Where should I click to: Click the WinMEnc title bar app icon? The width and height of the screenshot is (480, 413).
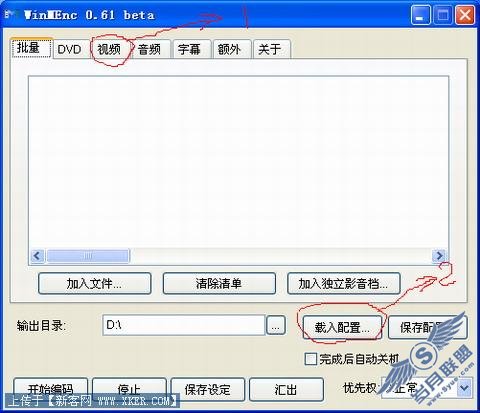tap(10, 14)
